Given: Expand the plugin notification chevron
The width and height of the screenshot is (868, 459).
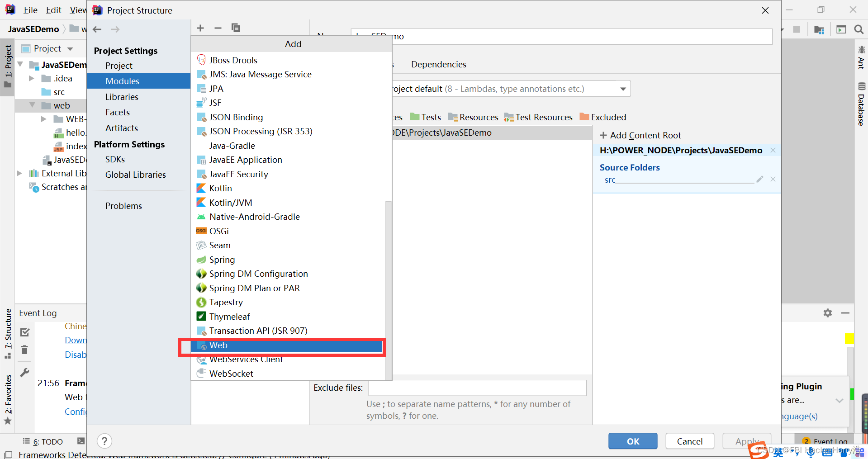Looking at the screenshot, I should [840, 400].
